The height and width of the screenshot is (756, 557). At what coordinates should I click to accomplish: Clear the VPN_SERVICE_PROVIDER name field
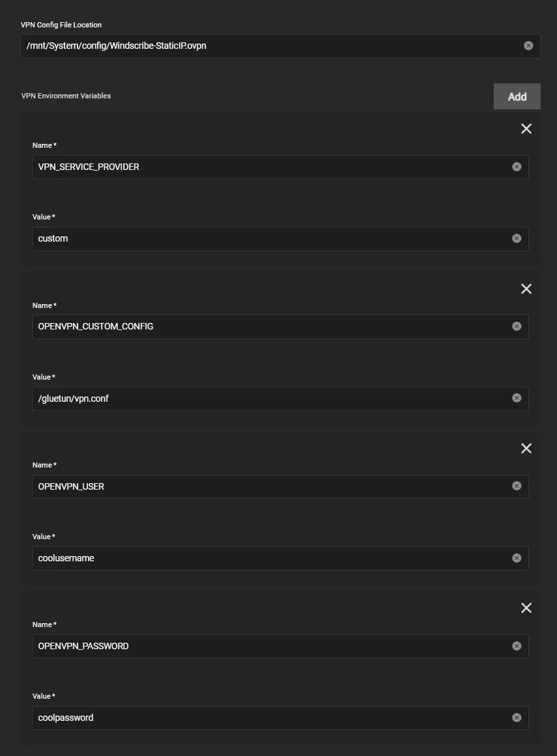(517, 167)
